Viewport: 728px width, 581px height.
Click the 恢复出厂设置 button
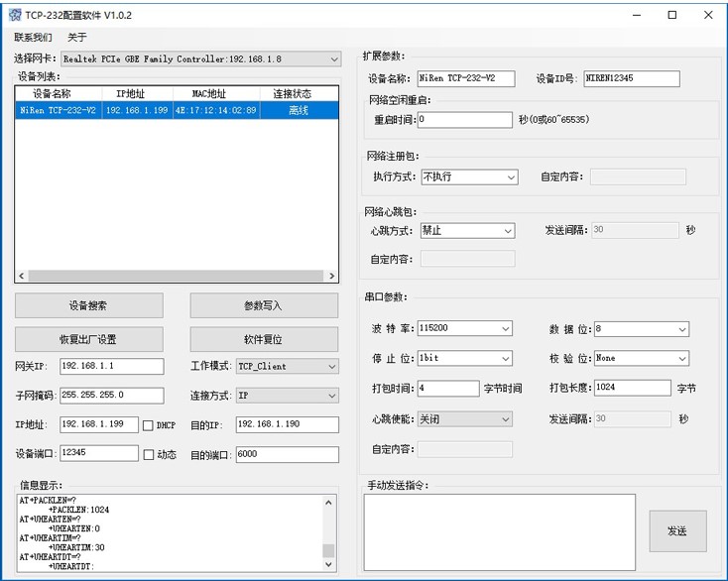(x=88, y=339)
